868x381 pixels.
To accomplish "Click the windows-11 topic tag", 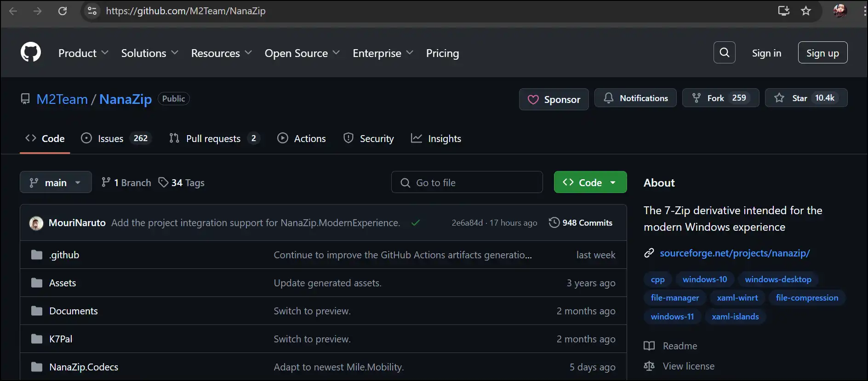I will [x=672, y=317].
